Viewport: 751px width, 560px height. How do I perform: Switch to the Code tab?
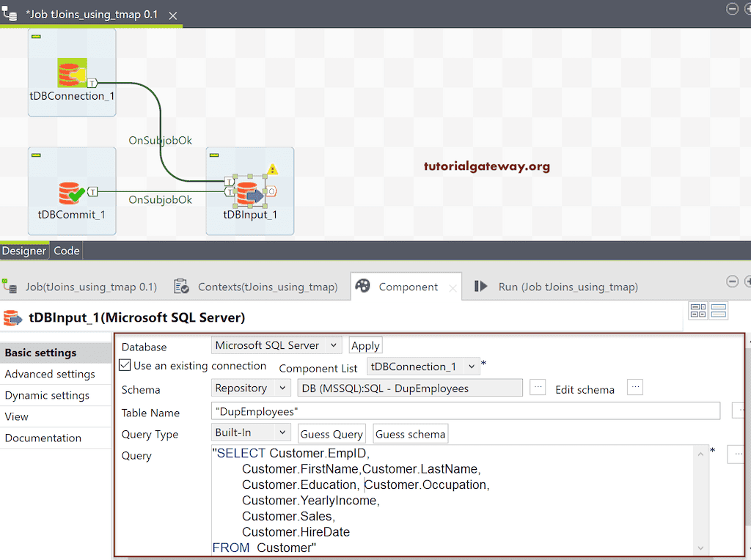click(x=66, y=251)
